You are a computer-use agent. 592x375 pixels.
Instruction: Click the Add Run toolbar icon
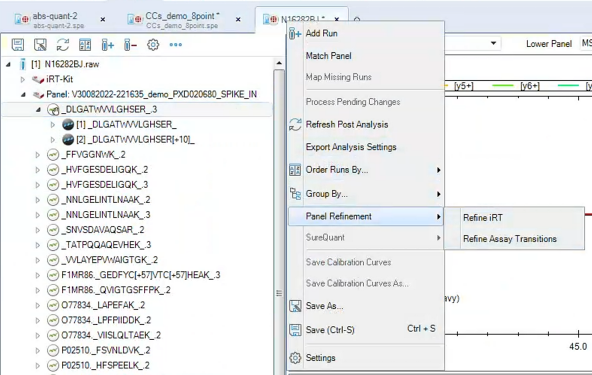[x=108, y=45]
